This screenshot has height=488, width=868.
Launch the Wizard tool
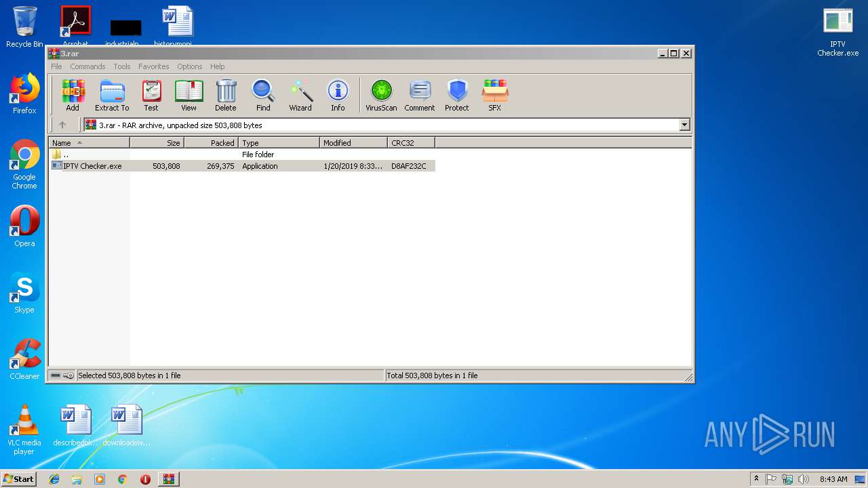300,95
